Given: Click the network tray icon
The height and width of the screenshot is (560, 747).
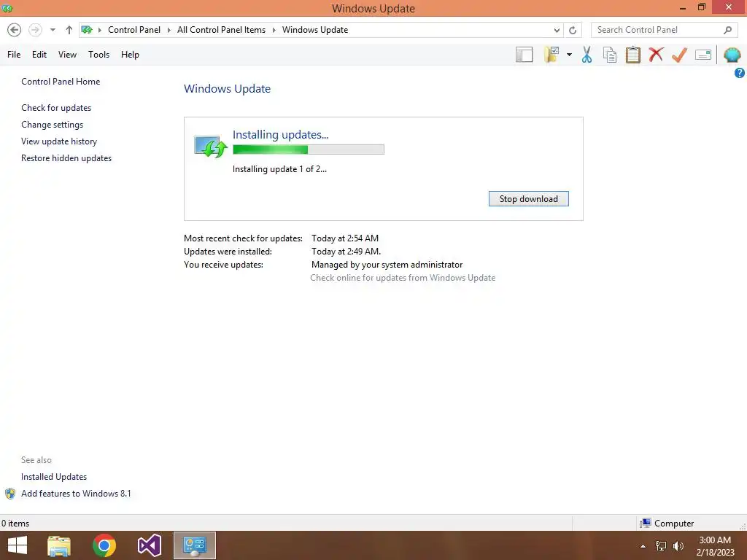Looking at the screenshot, I should tap(661, 546).
